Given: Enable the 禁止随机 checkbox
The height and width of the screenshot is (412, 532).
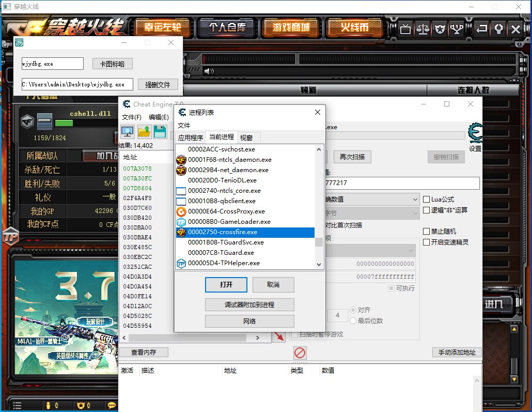Looking at the screenshot, I should click(427, 231).
